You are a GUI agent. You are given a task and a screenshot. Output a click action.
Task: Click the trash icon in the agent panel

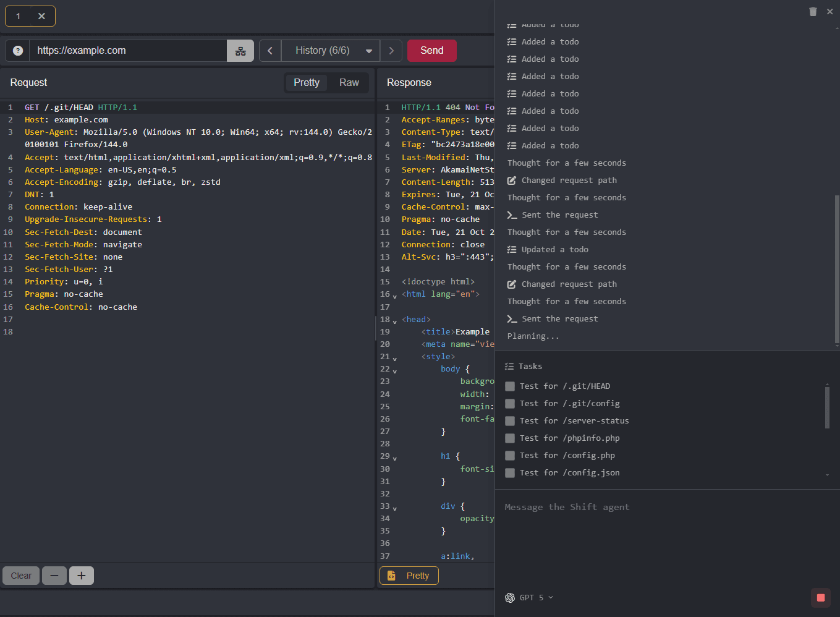[x=813, y=11]
